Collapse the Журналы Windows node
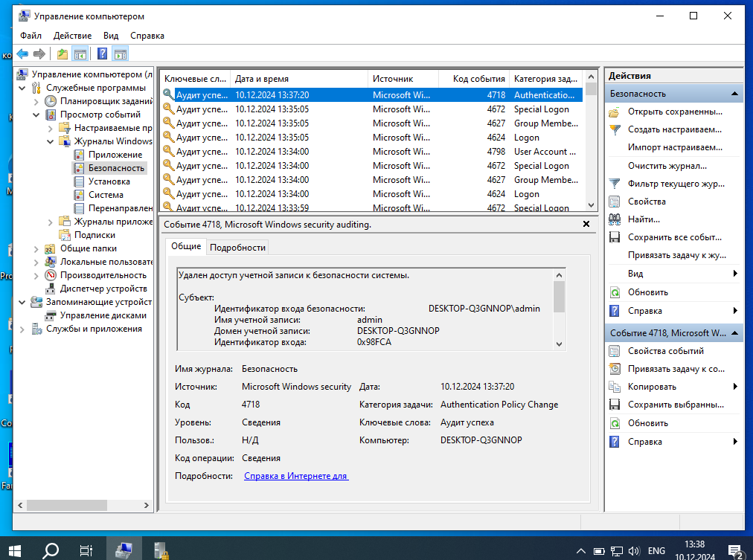This screenshot has height=560, width=753. [x=51, y=141]
